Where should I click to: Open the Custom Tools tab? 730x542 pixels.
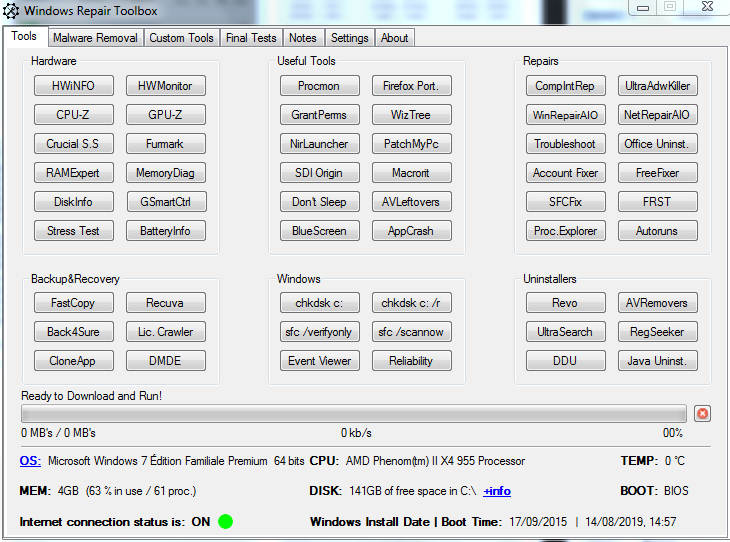point(181,38)
